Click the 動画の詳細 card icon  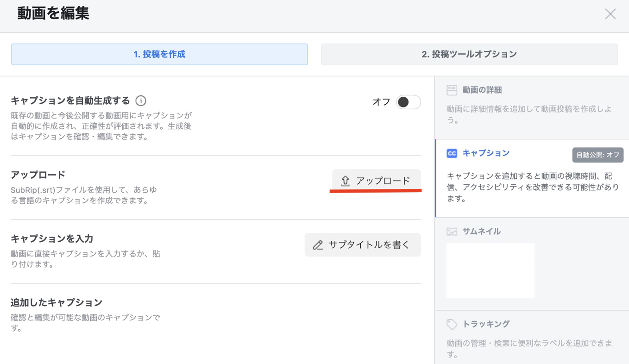[x=452, y=90]
